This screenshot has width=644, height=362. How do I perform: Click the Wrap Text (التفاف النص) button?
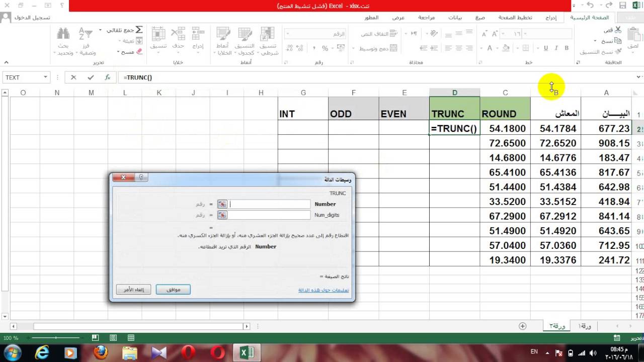(x=379, y=34)
